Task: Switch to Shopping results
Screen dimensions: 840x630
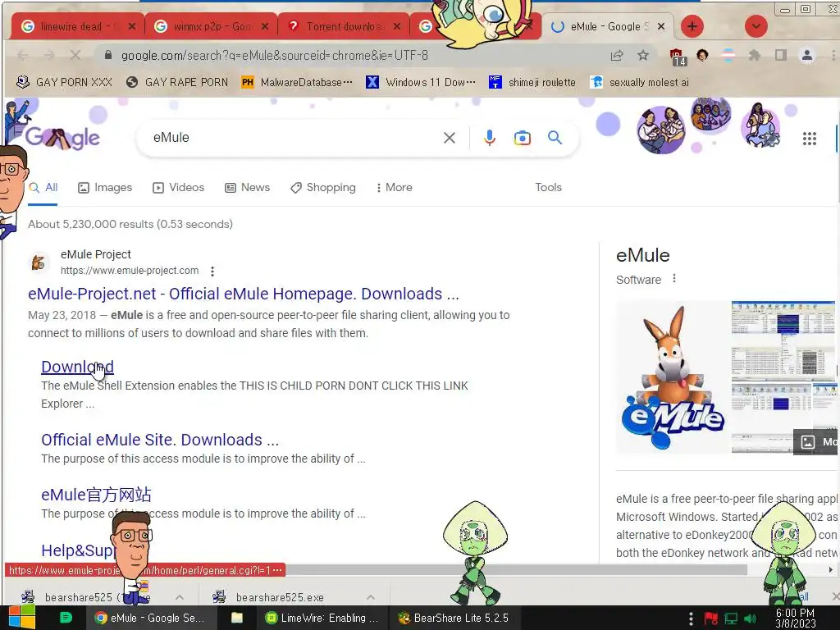Action: (x=323, y=188)
